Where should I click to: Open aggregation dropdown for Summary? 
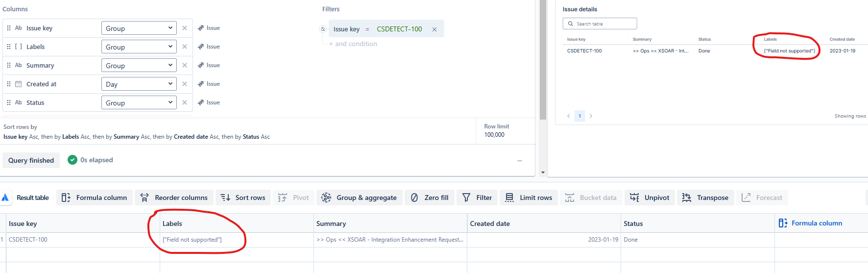tap(139, 65)
